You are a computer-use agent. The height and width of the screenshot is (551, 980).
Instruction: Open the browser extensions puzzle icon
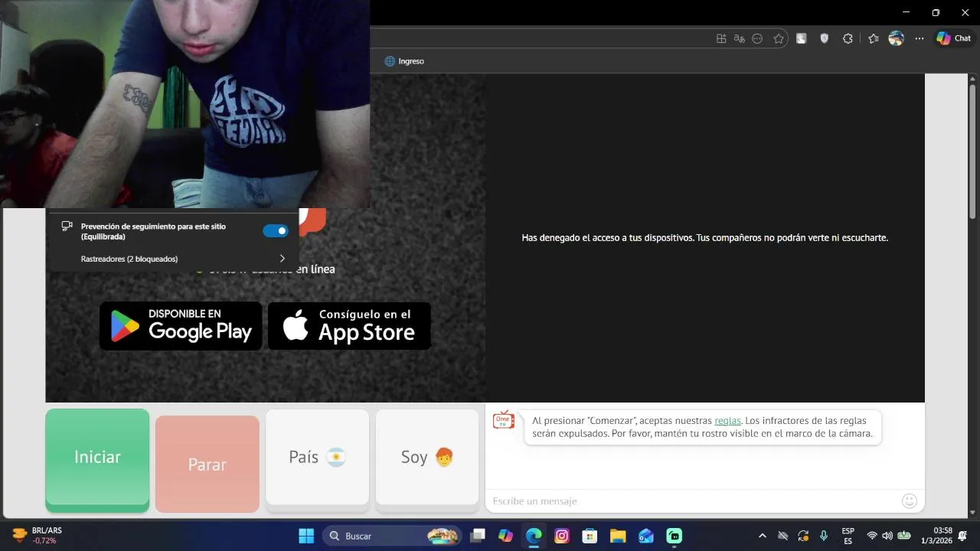pos(848,38)
